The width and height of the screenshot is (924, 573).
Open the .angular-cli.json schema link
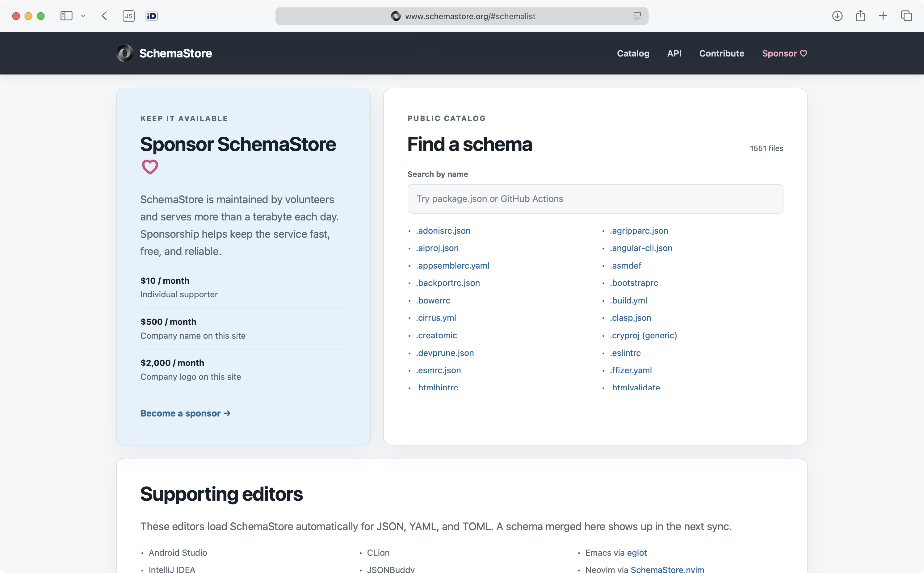click(641, 248)
